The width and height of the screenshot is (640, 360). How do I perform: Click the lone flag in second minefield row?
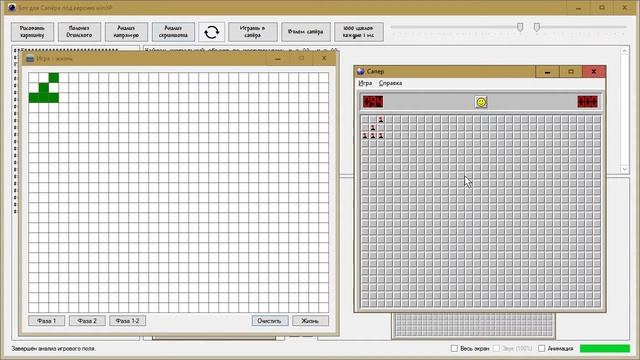(x=373, y=128)
